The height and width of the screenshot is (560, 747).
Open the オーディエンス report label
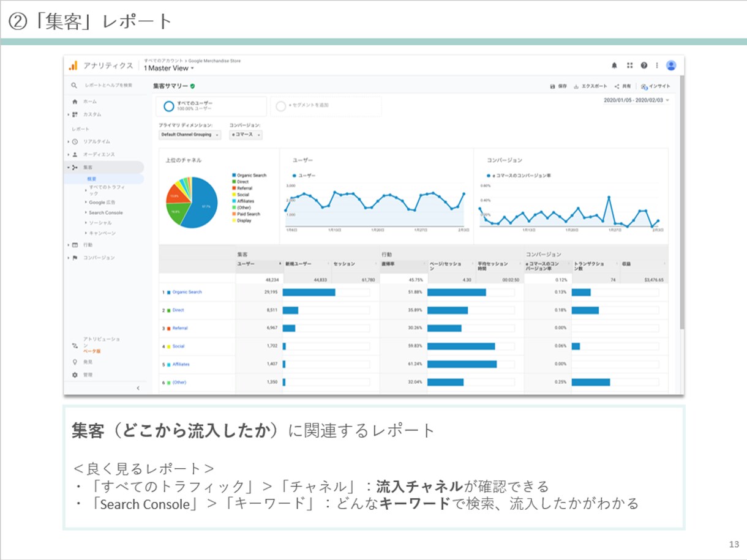99,155
